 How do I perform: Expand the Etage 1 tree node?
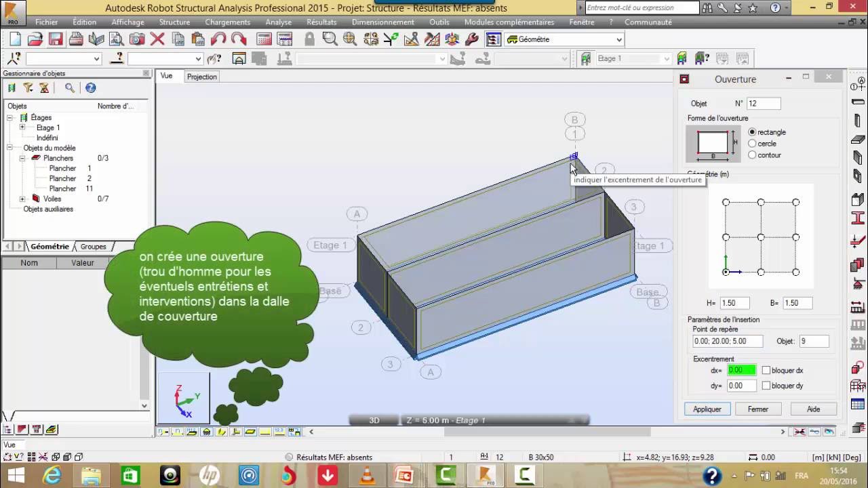point(22,127)
